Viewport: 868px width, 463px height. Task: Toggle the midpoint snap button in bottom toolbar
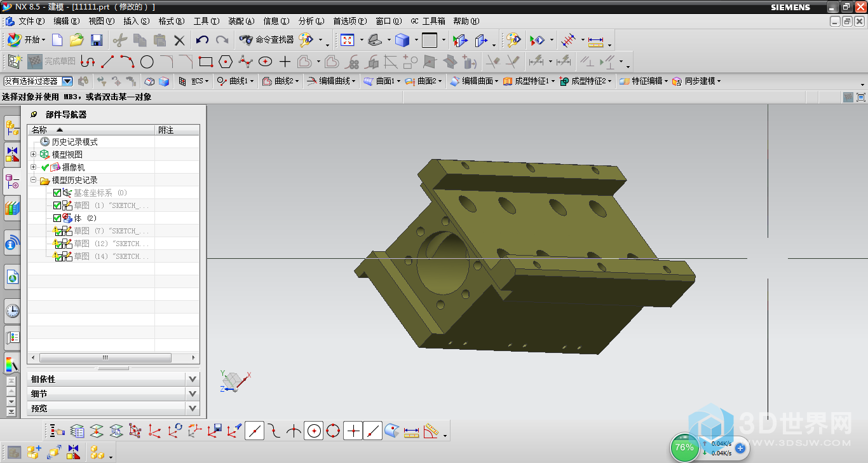point(255,431)
